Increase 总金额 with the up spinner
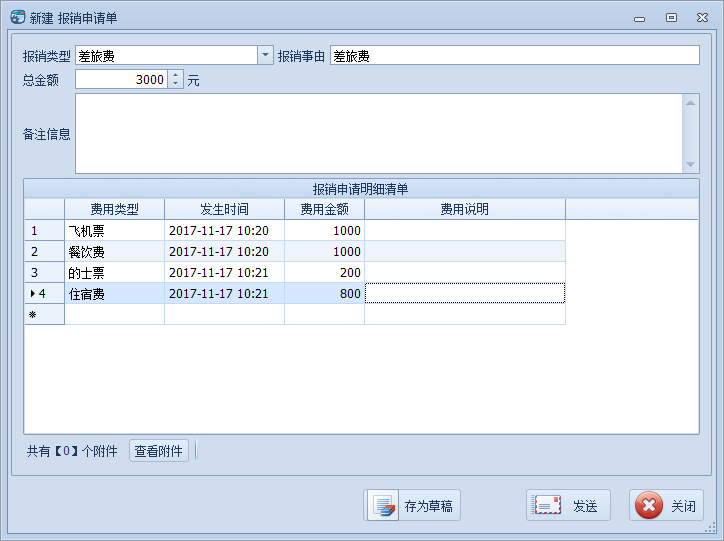This screenshot has width=724, height=541. click(x=175, y=75)
